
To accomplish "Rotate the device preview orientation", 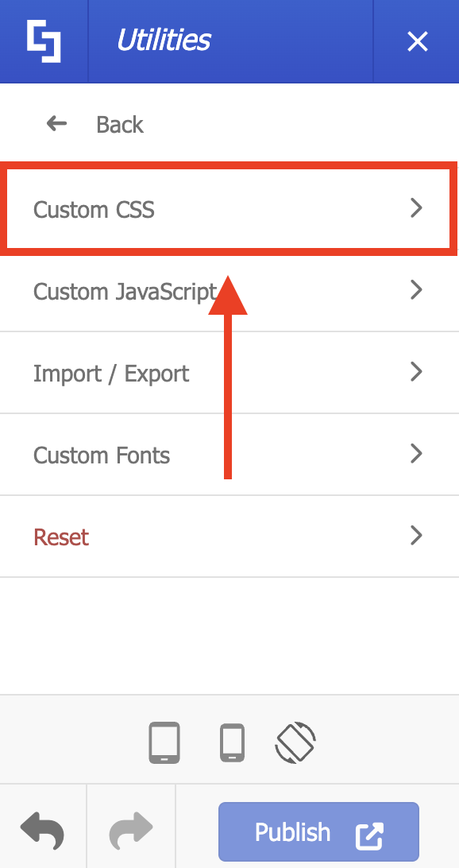I will (x=295, y=742).
